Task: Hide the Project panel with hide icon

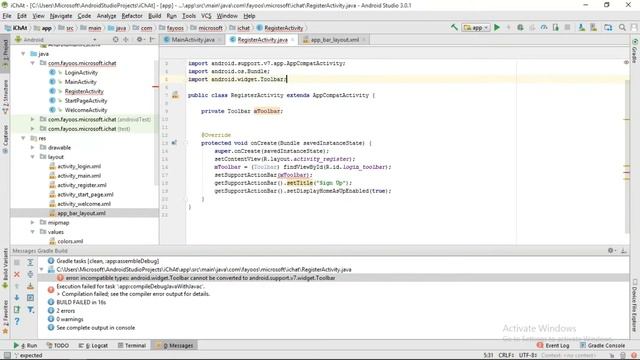Action: coord(152,40)
